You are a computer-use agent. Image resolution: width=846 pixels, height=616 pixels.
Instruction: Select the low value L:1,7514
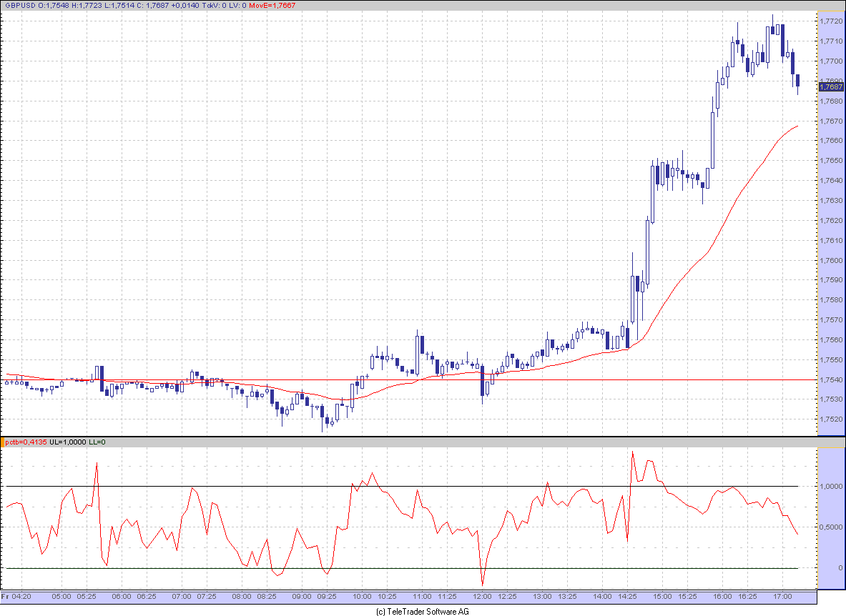(119, 6)
